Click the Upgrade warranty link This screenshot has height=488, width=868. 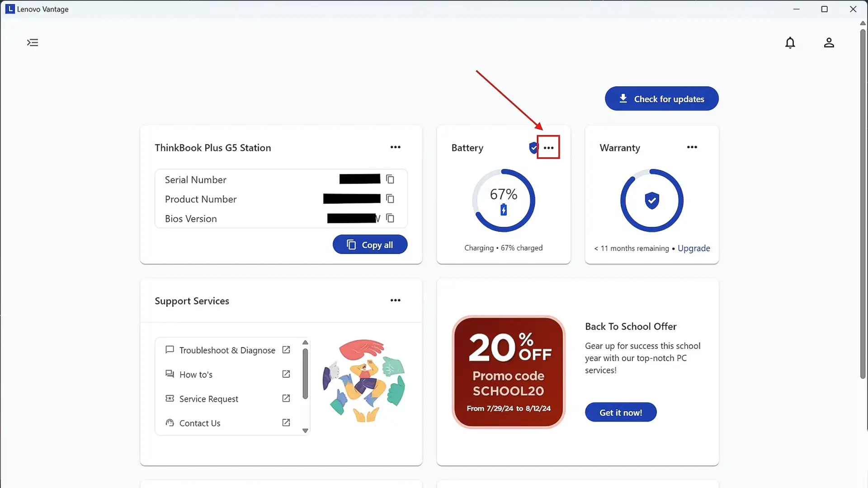click(x=693, y=248)
